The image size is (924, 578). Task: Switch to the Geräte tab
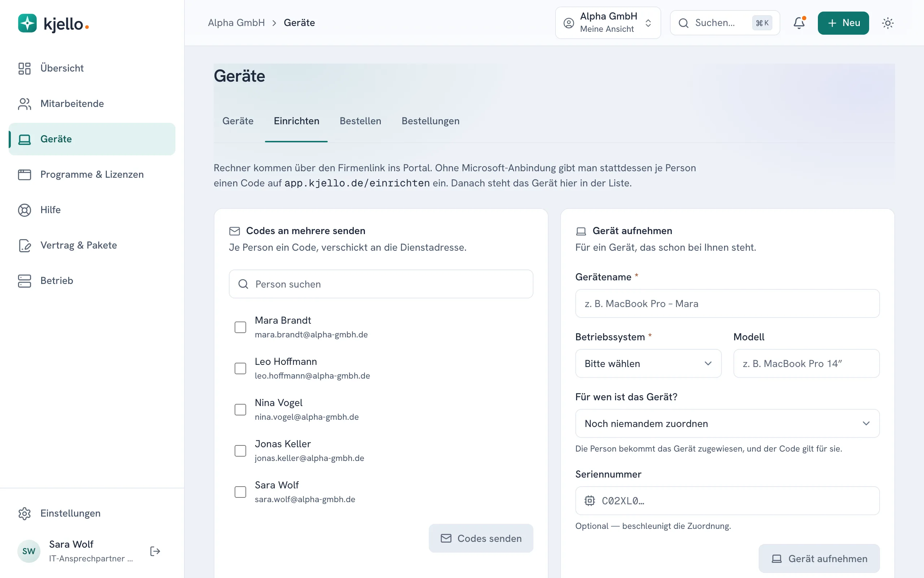coord(238,121)
